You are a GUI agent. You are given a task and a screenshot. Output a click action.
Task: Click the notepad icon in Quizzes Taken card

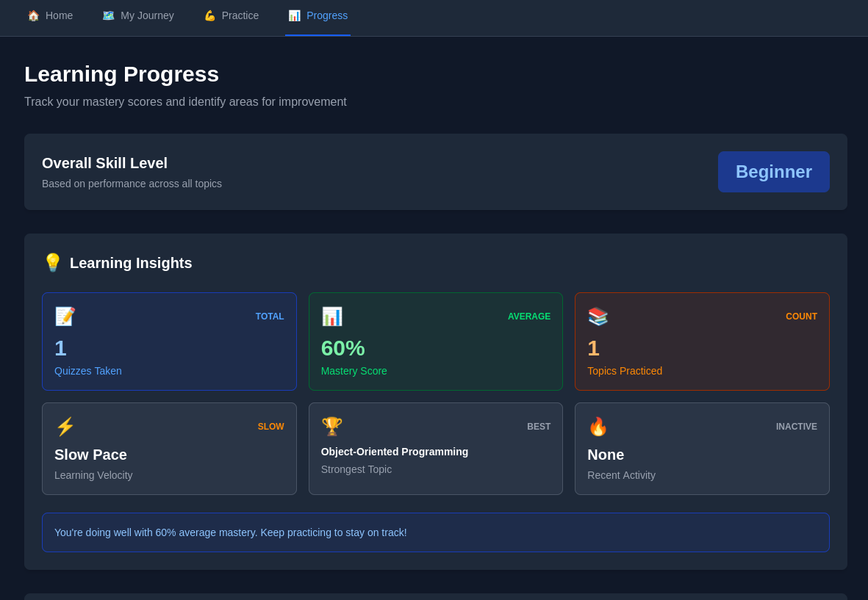(65, 317)
